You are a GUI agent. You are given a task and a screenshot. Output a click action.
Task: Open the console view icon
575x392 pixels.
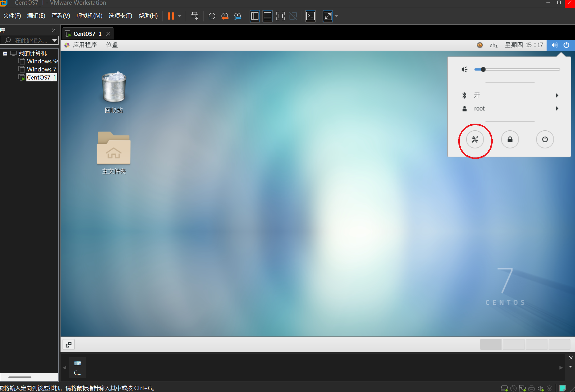click(x=310, y=16)
